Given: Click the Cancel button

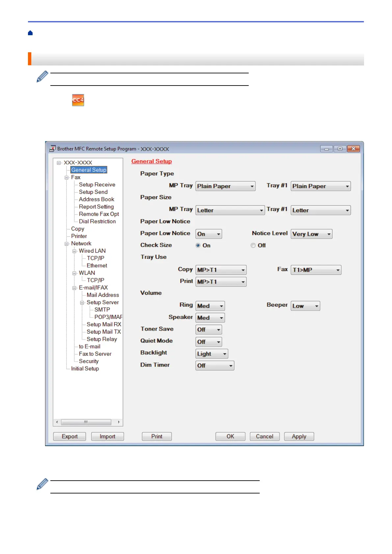Looking at the screenshot, I should point(265,437).
